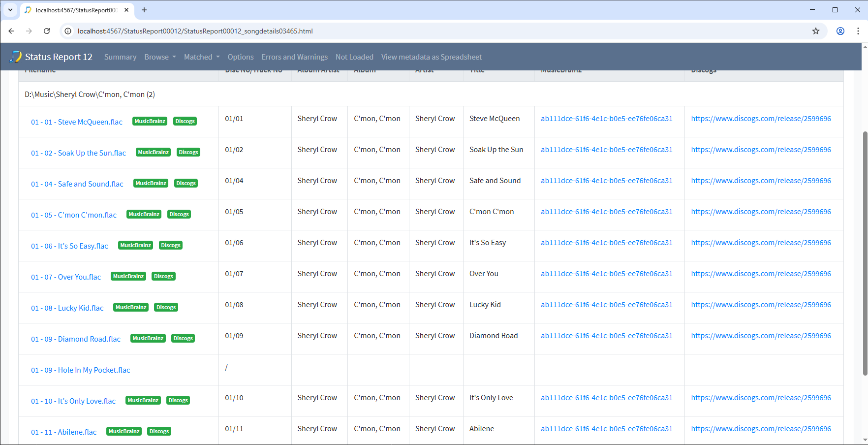The height and width of the screenshot is (445, 868).
Task: Open MusicBrainz ID link in Lucky Kid row
Action: point(607,305)
